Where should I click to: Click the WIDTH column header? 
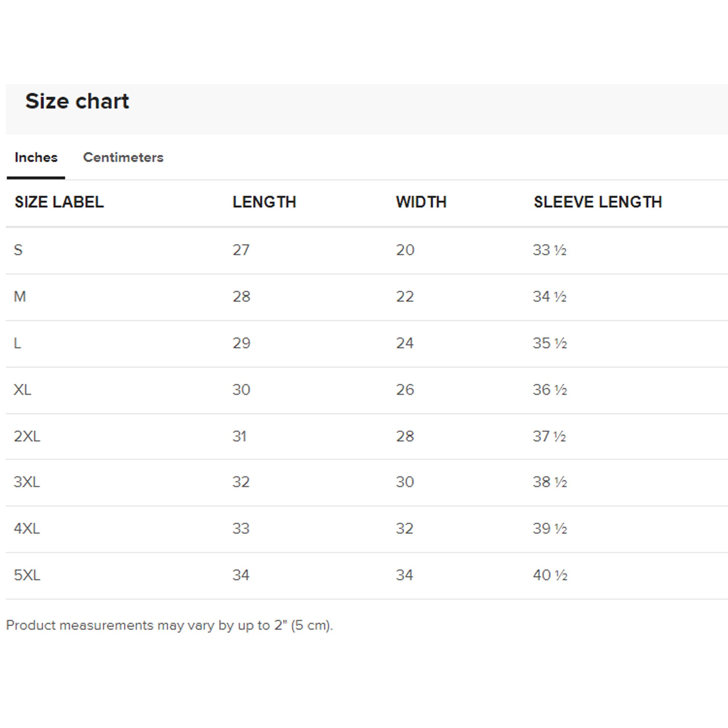coord(421,202)
